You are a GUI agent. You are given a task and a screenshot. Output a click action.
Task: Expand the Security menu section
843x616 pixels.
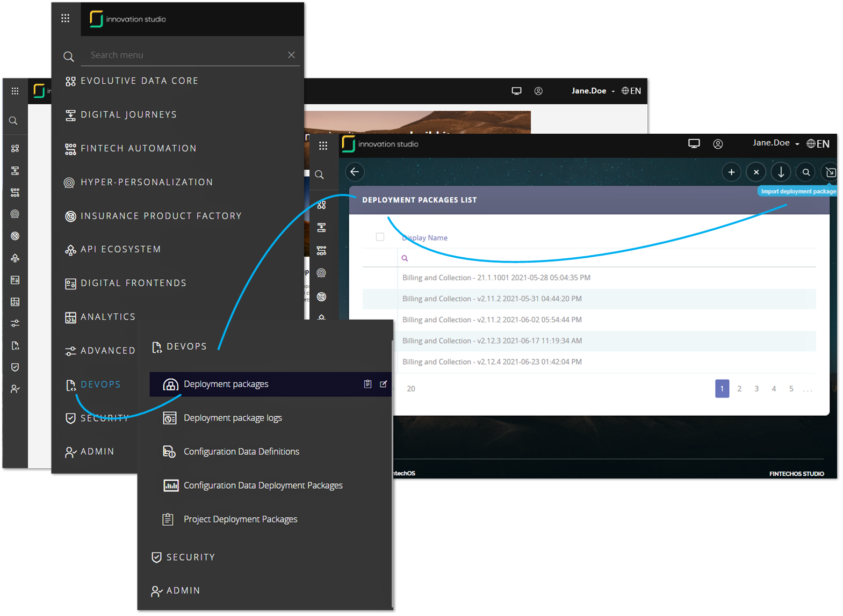click(190, 557)
